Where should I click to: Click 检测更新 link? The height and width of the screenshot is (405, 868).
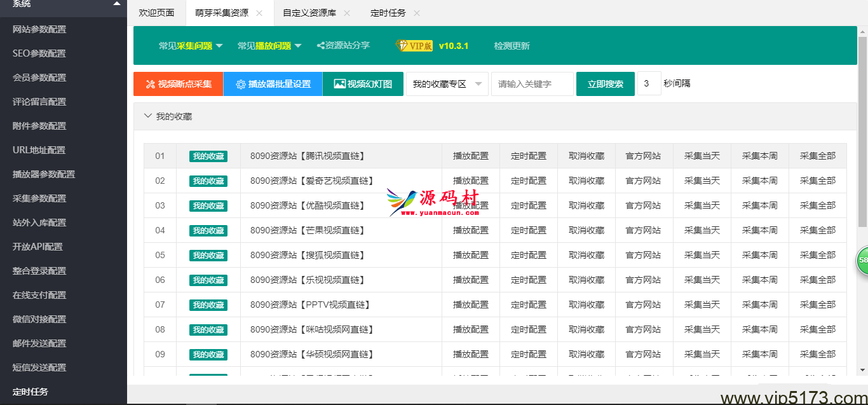click(512, 46)
